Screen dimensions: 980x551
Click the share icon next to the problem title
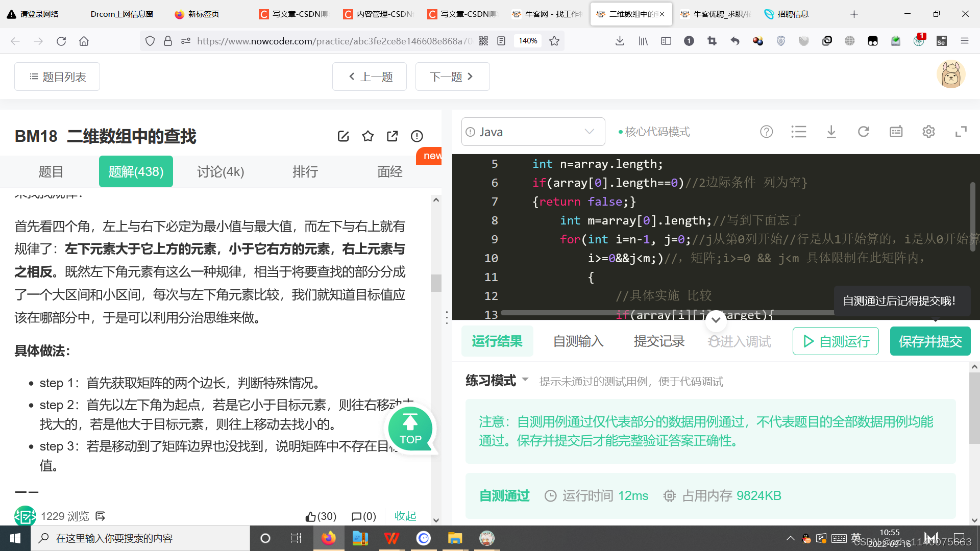tap(392, 136)
